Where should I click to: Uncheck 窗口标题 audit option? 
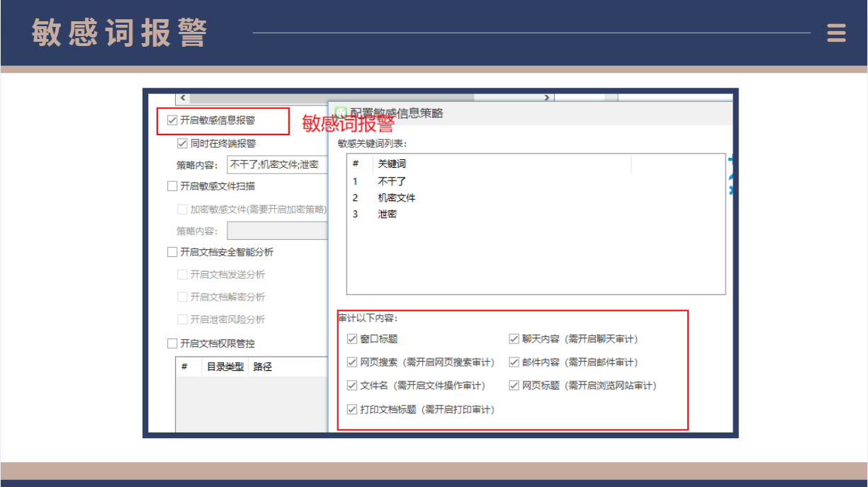[x=352, y=339]
